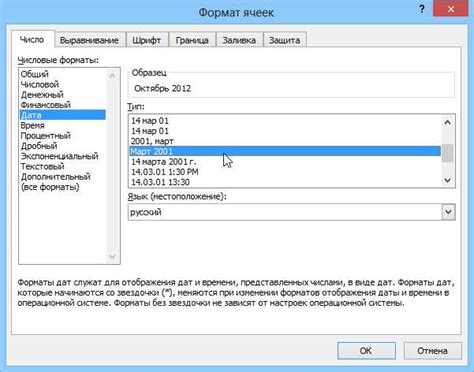
Task: Close the Формат ячеек dialog
Action: (x=451, y=9)
